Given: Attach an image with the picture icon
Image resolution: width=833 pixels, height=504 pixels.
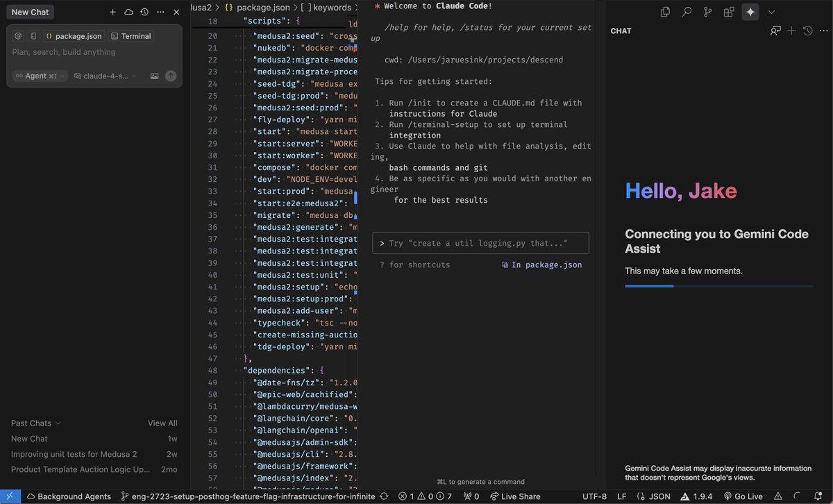Looking at the screenshot, I should 154,76.
